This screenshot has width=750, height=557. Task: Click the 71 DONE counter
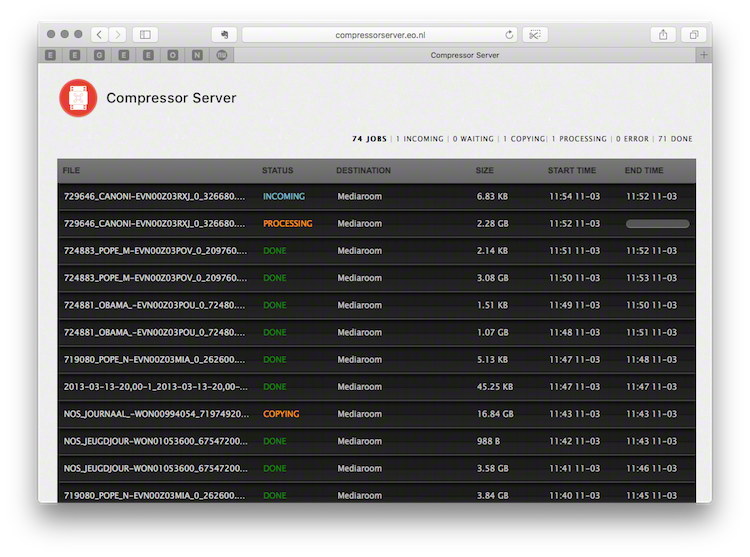(x=675, y=139)
